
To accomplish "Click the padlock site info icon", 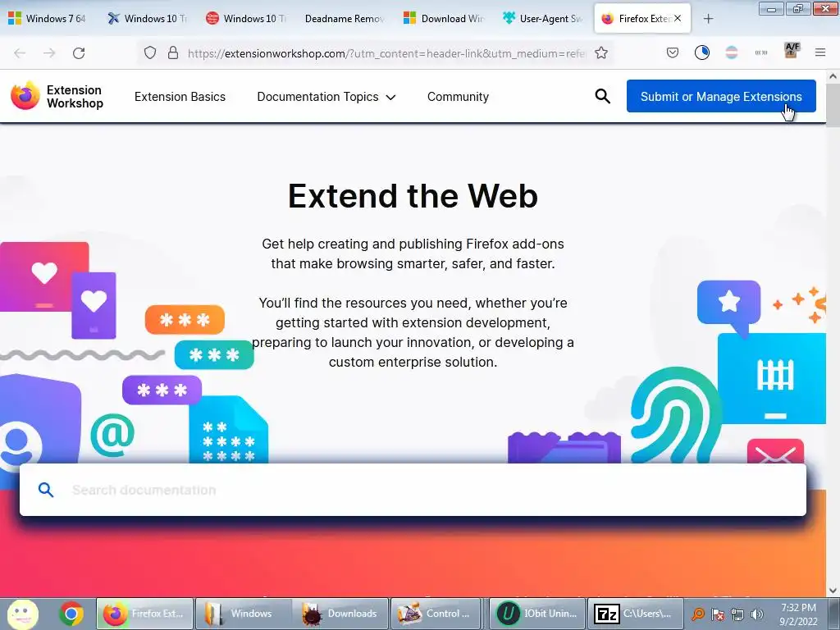I will [172, 52].
